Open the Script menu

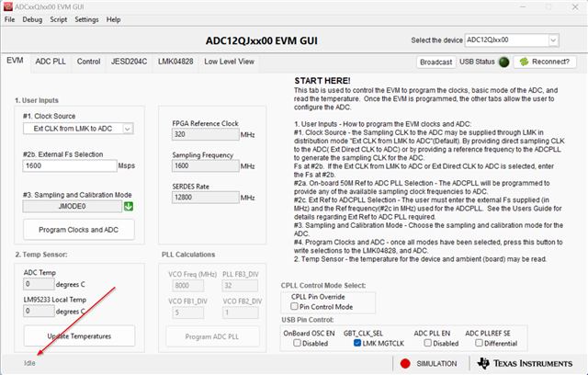pyautogui.click(x=59, y=19)
